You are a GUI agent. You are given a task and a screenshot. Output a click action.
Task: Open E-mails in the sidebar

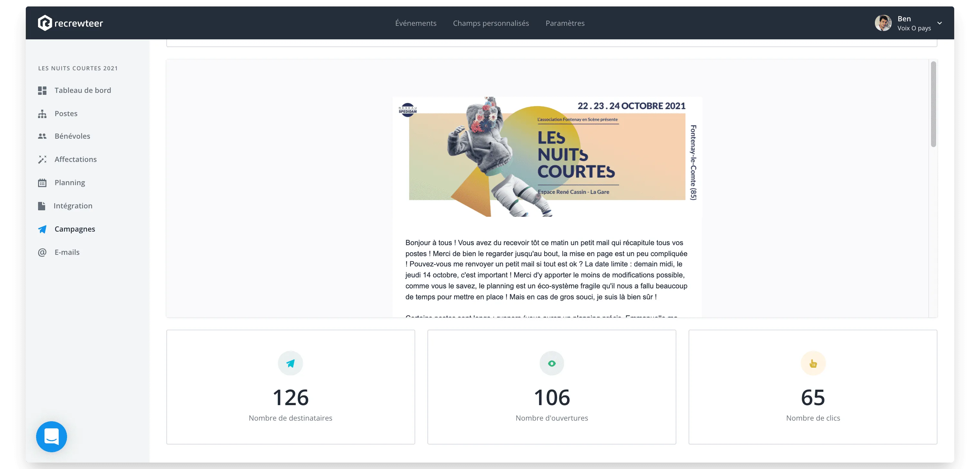(67, 252)
